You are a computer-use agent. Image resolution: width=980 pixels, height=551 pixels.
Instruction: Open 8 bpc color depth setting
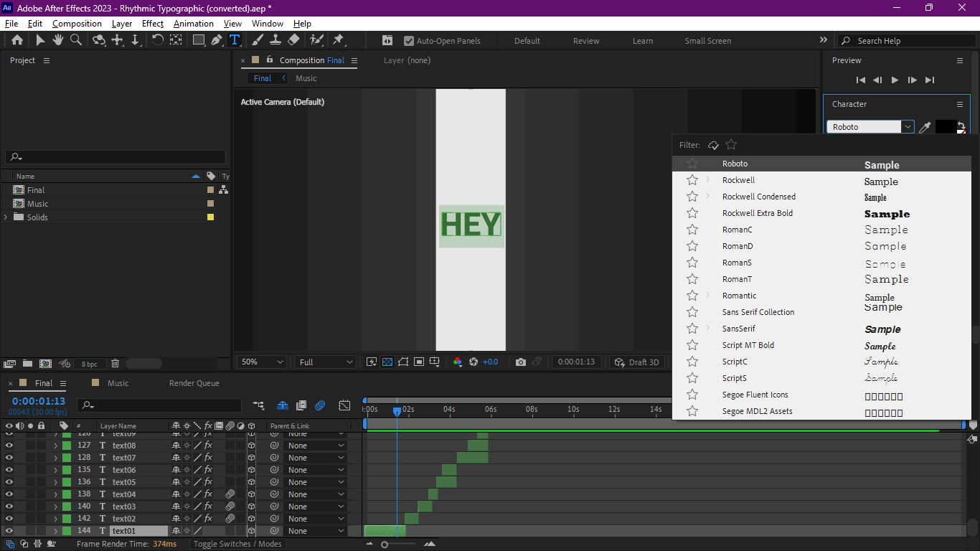point(90,364)
